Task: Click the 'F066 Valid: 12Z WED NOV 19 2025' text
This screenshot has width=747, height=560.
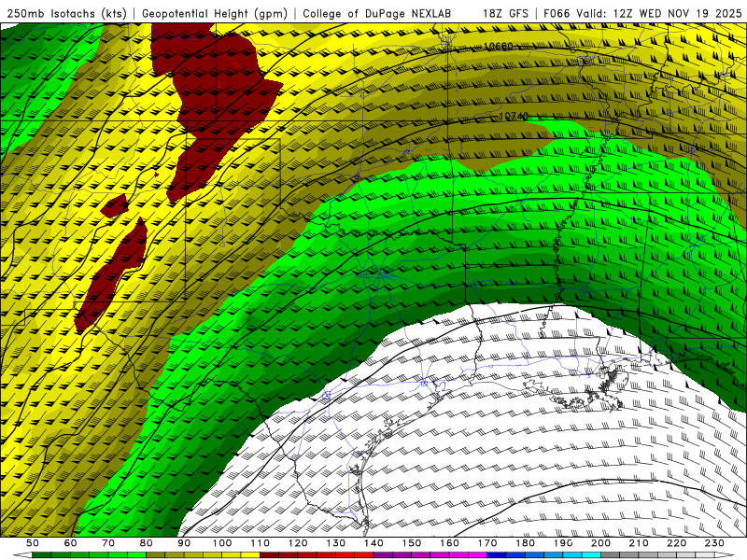Action: tap(643, 14)
